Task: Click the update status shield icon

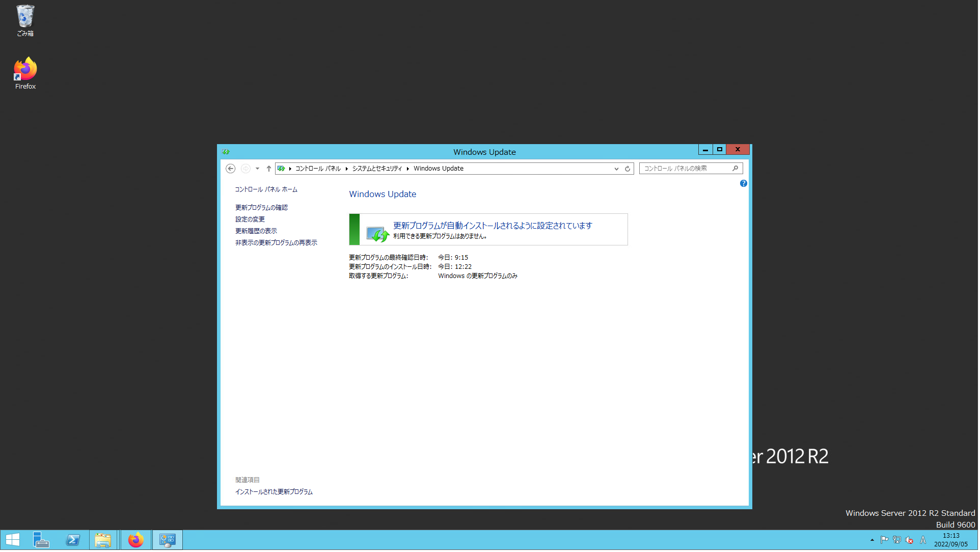Action: 378,235
